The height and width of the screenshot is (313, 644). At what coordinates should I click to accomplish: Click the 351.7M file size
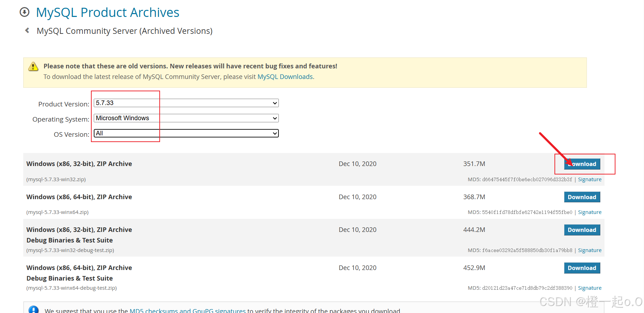pyautogui.click(x=474, y=164)
